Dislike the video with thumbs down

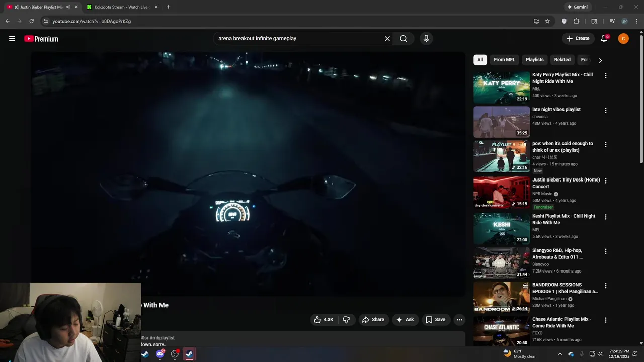346,320
